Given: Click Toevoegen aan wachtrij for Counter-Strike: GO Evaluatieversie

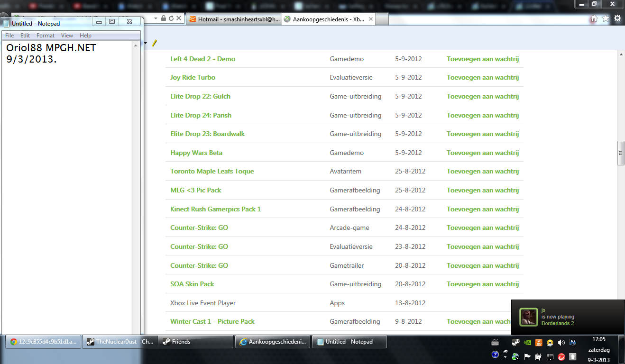Looking at the screenshot, I should coord(483,246).
